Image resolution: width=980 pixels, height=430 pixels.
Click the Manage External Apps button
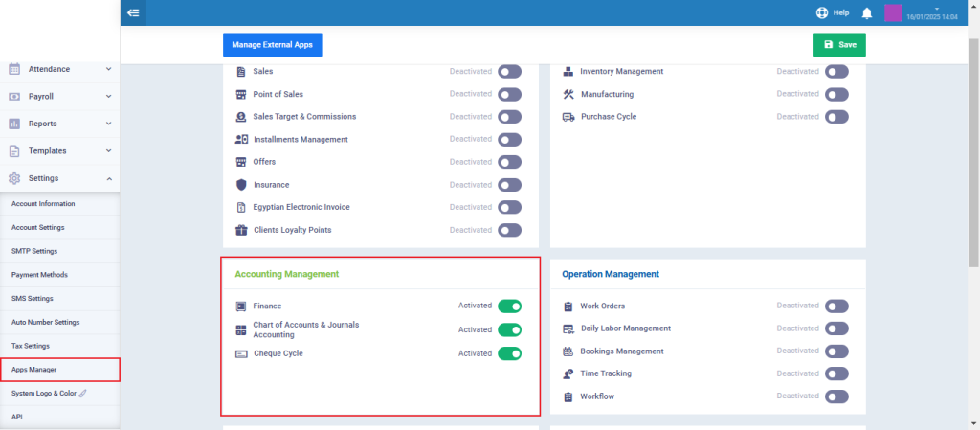pyautogui.click(x=273, y=45)
